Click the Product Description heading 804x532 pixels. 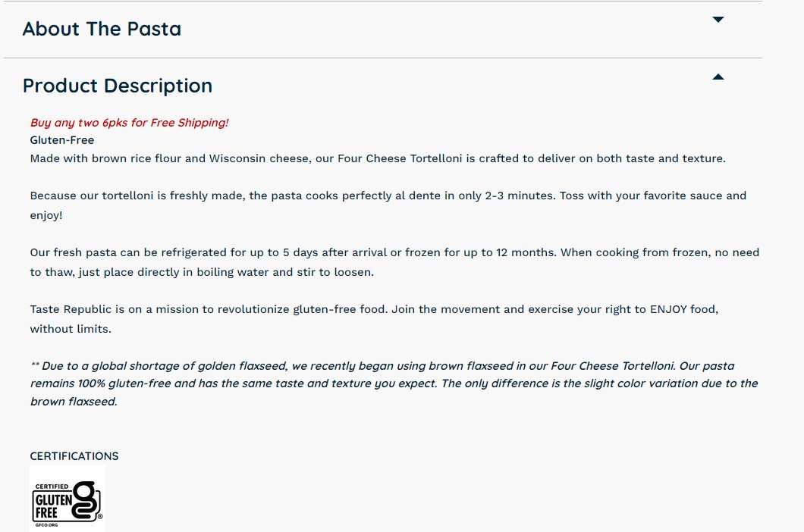(118, 86)
